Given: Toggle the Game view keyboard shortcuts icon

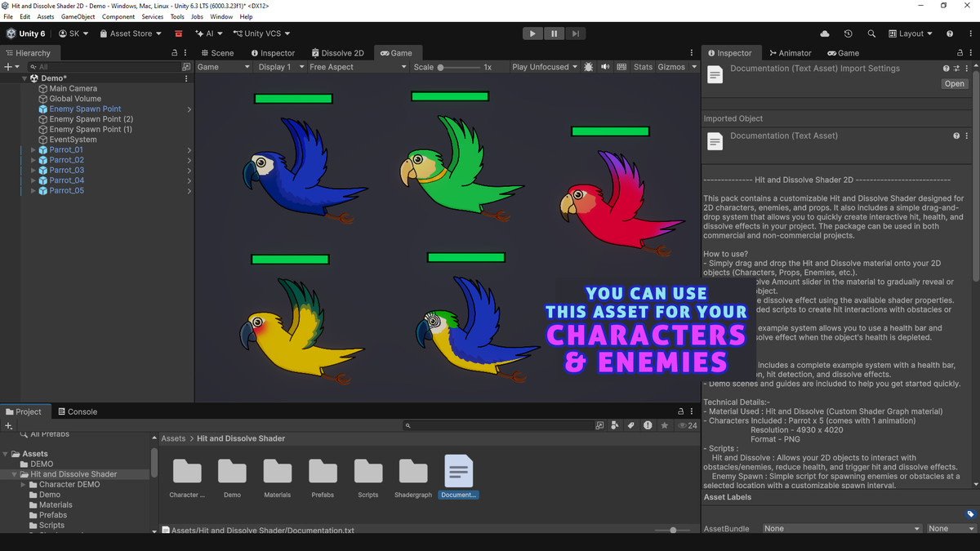Looking at the screenshot, I should (x=621, y=67).
